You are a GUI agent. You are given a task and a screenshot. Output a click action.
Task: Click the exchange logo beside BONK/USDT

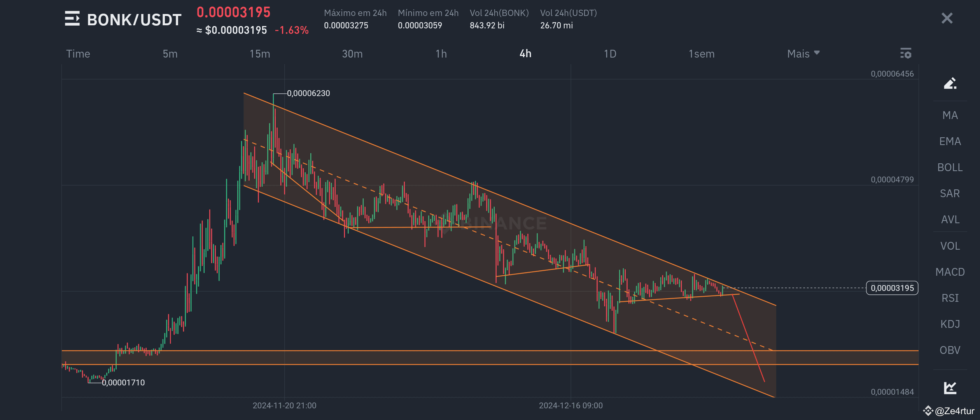72,19
